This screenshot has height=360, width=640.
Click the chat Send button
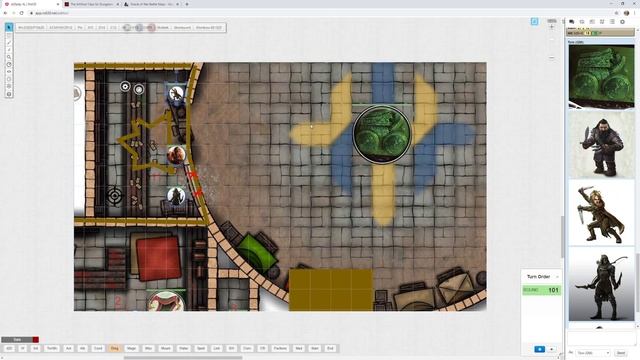[x=620, y=353]
